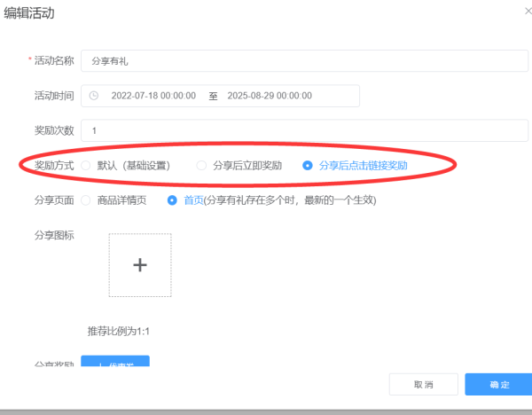The width and height of the screenshot is (532, 415).
Task: Click the blue 优惠券 button in 分享奖励
Action: coord(115,362)
